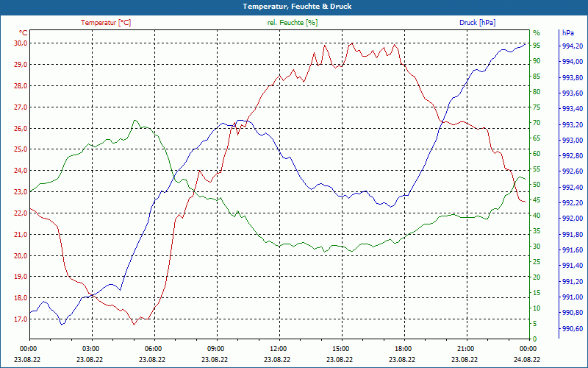Select the 30,0 temperature axis value
Screen dimensions: 588x368
pos(21,43)
